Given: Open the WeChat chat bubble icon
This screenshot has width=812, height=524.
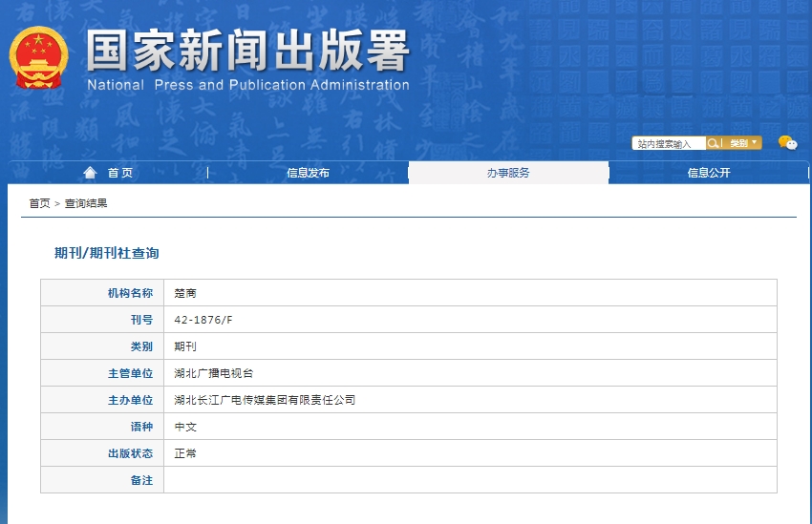Looking at the screenshot, I should click(x=787, y=143).
